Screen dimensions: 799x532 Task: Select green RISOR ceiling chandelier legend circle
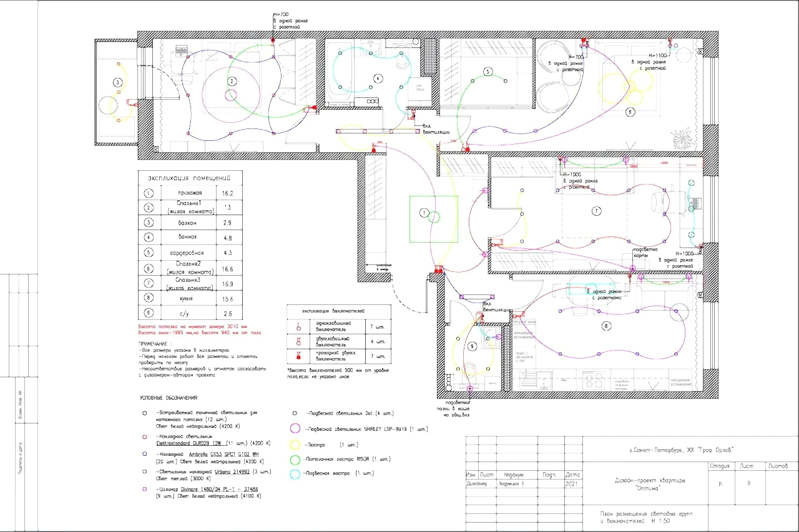295,459
